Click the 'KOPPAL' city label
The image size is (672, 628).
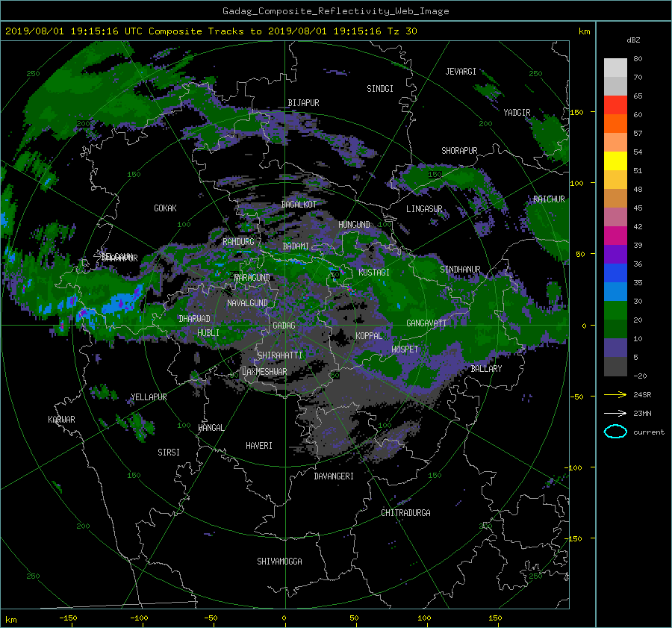click(x=369, y=336)
